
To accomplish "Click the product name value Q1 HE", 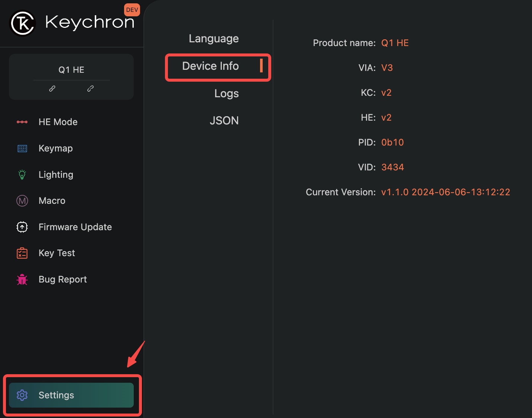I will (x=395, y=43).
